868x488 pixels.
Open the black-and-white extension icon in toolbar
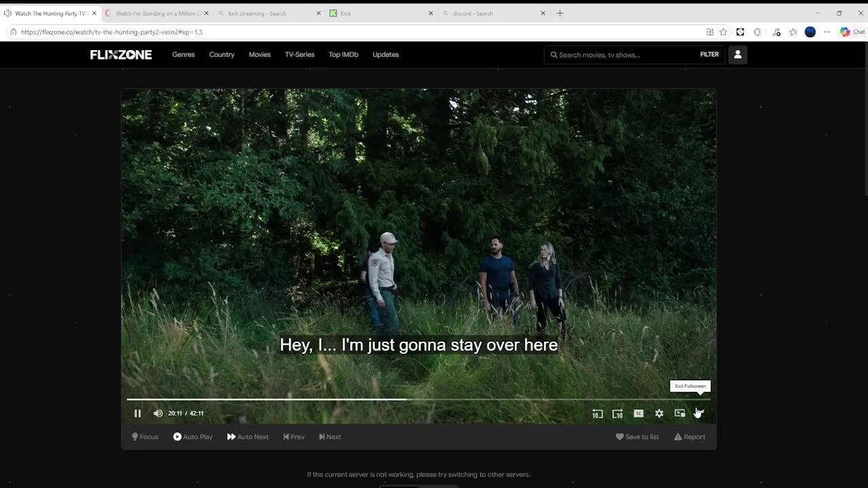point(741,32)
